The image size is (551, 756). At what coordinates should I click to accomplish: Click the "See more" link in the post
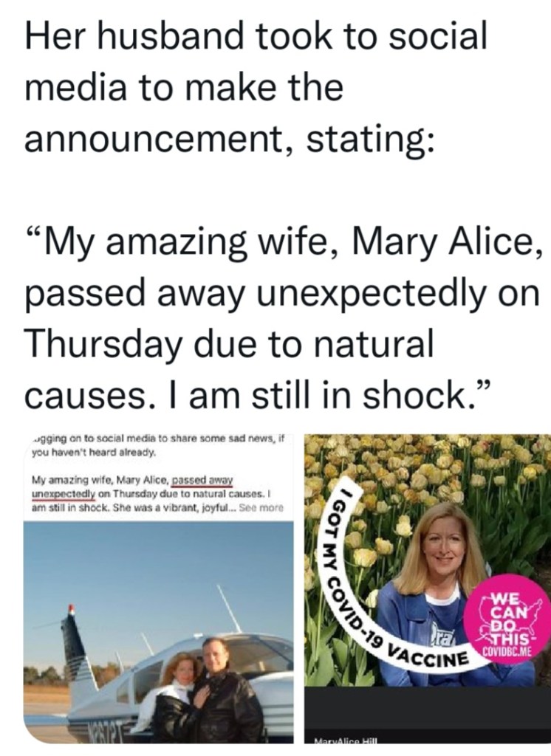[x=261, y=509]
